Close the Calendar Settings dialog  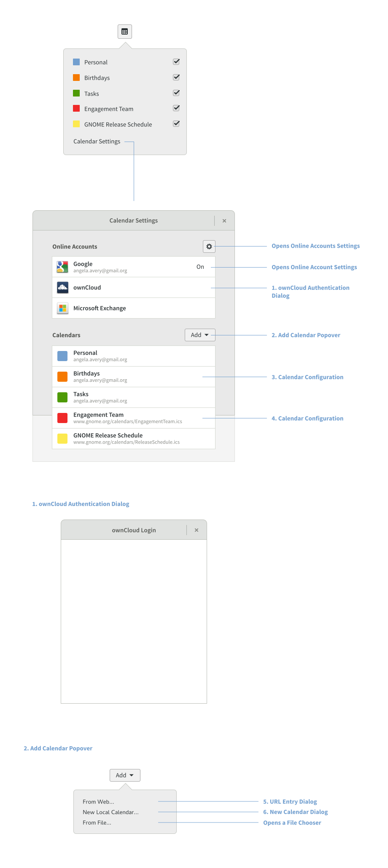224,221
